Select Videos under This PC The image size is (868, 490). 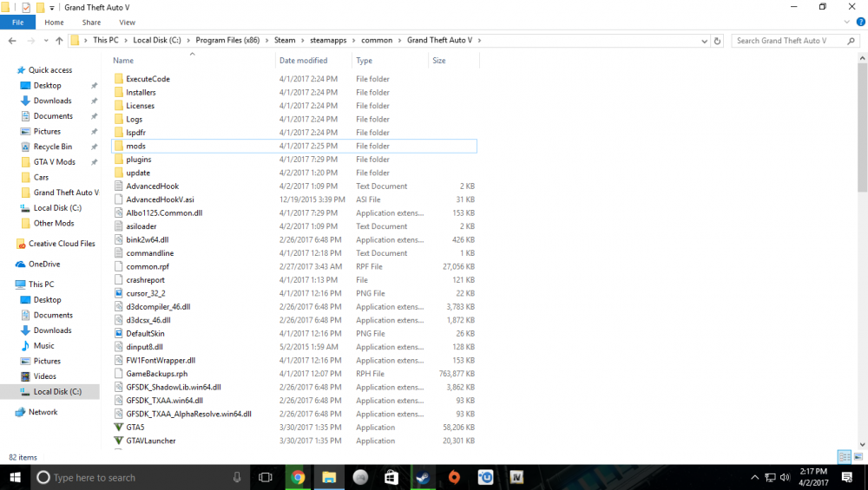(x=45, y=376)
